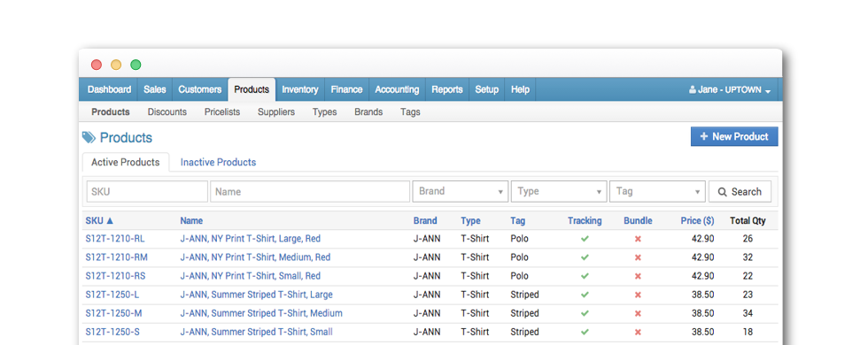Open the Setup menu
The width and height of the screenshot is (868, 345).
pos(486,89)
